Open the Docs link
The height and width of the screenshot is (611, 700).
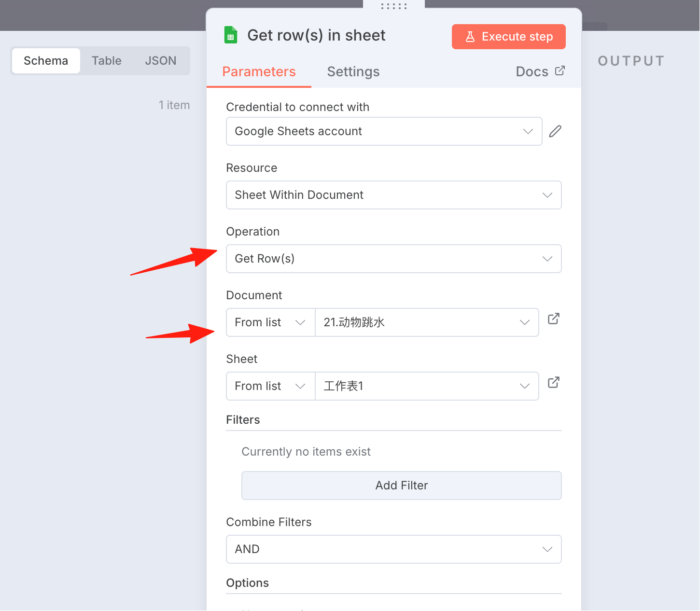point(540,71)
